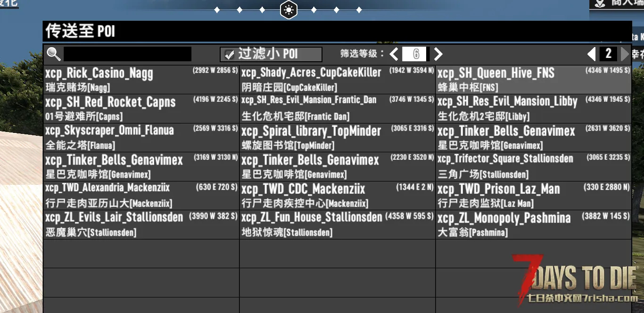This screenshot has width=644, height=313.
Task: Go to the previous POI list page
Action: [591, 54]
